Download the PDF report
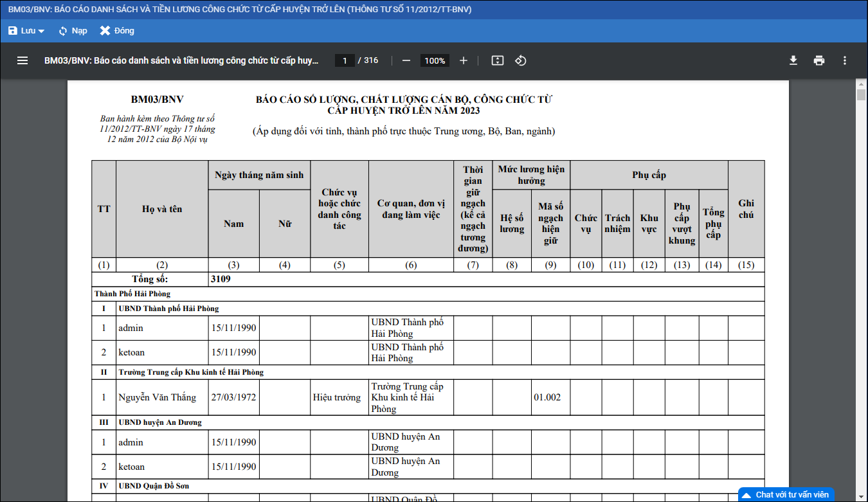The height and width of the screenshot is (502, 868). click(793, 60)
